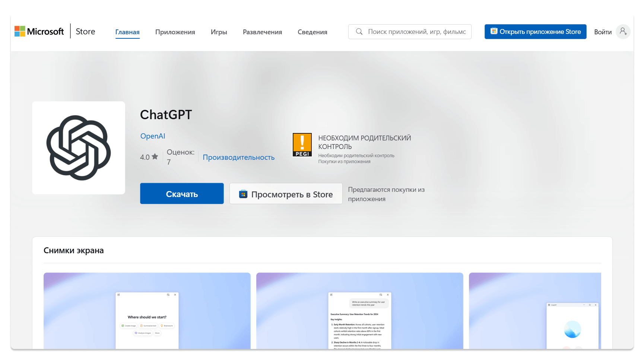Click НЕОБХОДИМ РОДИТЕЛЬСКИЙ КОНТРОЛЬ text
This screenshot has height=362, width=644.
click(x=364, y=142)
